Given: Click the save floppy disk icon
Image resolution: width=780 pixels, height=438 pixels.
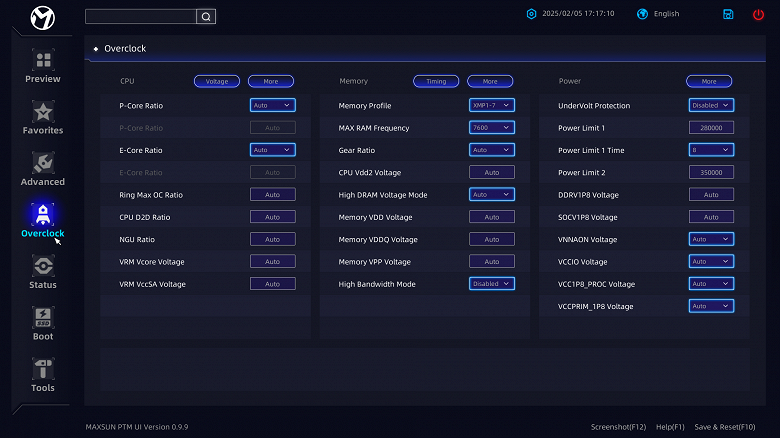Looking at the screenshot, I should pos(728,14).
